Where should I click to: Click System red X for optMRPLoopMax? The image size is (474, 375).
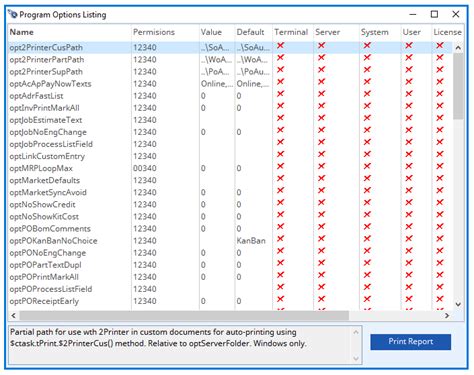tap(367, 166)
